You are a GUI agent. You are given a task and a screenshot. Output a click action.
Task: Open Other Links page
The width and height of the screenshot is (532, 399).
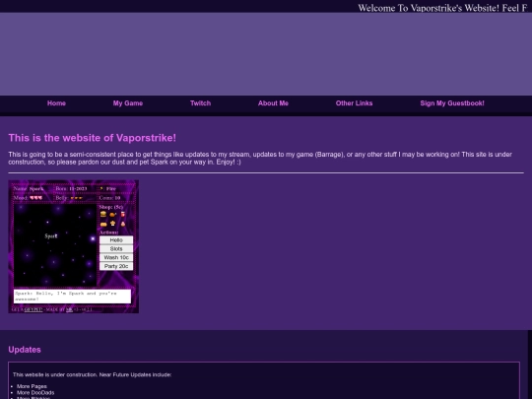tap(355, 103)
